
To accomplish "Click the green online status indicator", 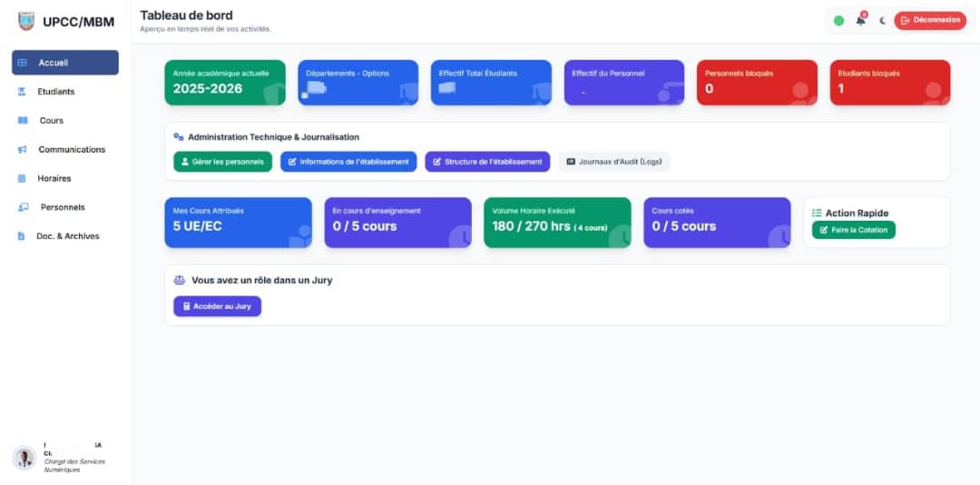I will click(x=838, y=21).
